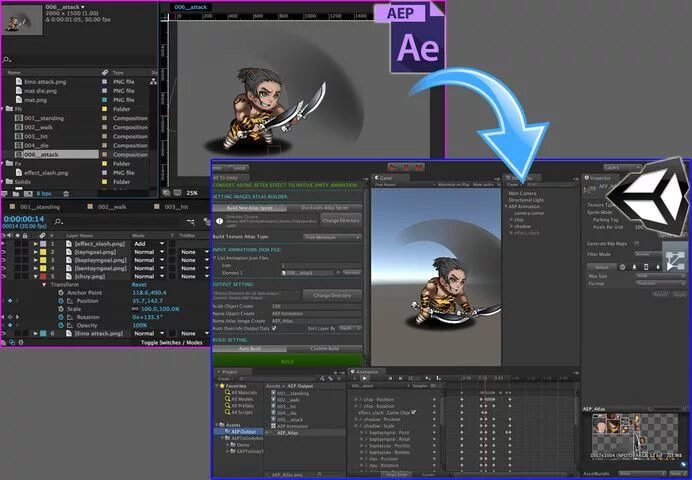Toggle effect_slash Game Object checkbox in Animation
The height and width of the screenshot is (480, 692).
pos(414,412)
